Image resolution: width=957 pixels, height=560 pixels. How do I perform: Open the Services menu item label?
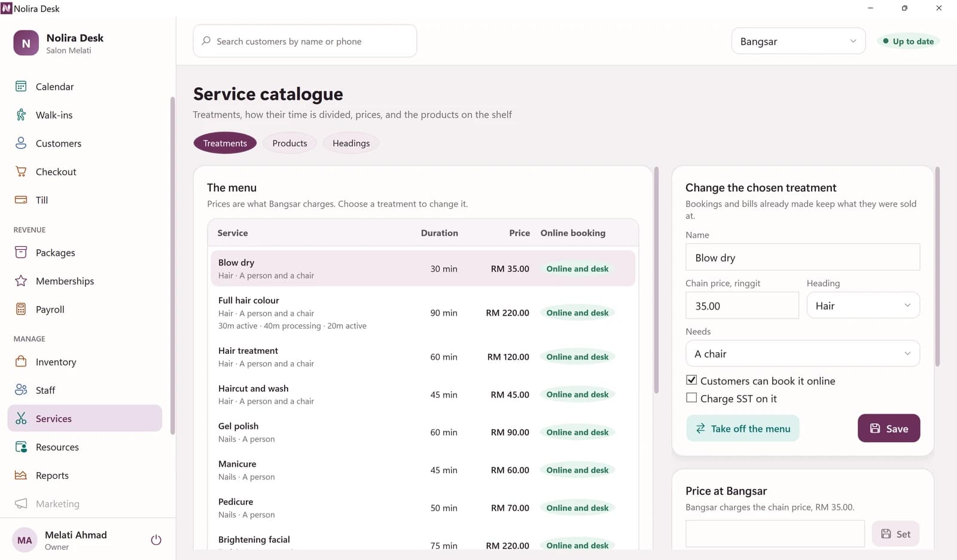pyautogui.click(x=54, y=418)
